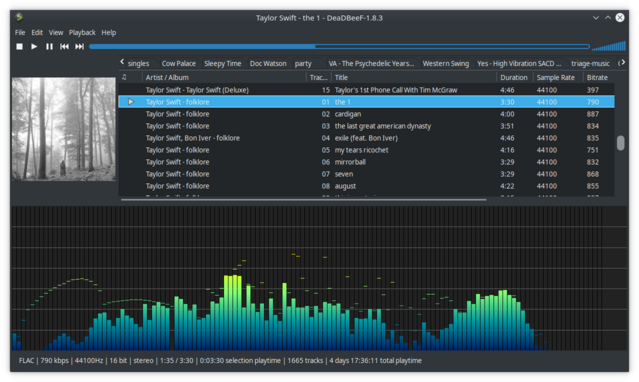The width and height of the screenshot is (639, 382).
Task: Click the window minimize chevron button
Action: 596,18
